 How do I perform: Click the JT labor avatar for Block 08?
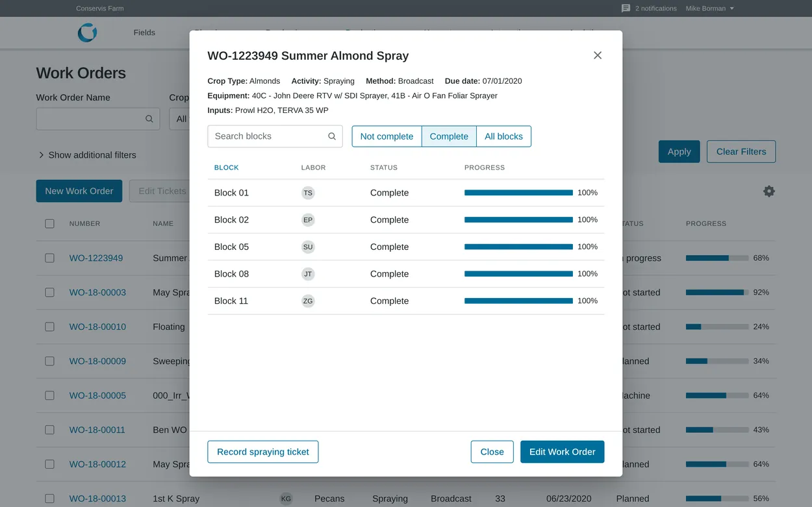(x=308, y=274)
